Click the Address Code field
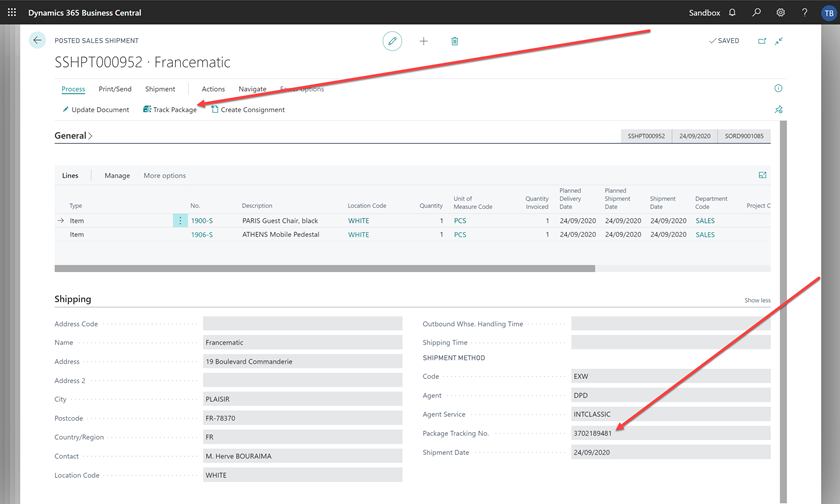 pos(303,324)
